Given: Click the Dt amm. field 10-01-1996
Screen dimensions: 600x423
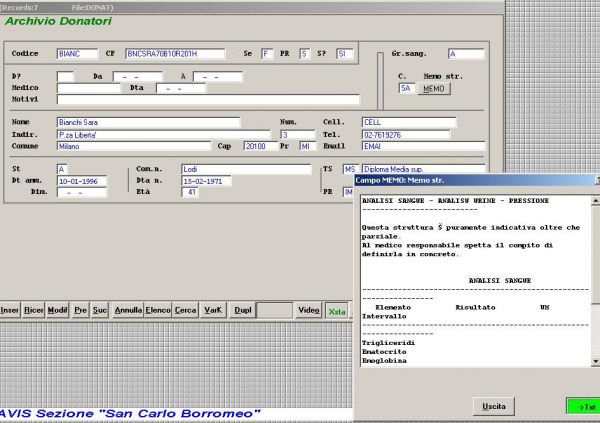Looking at the screenshot, I should pos(82,181).
